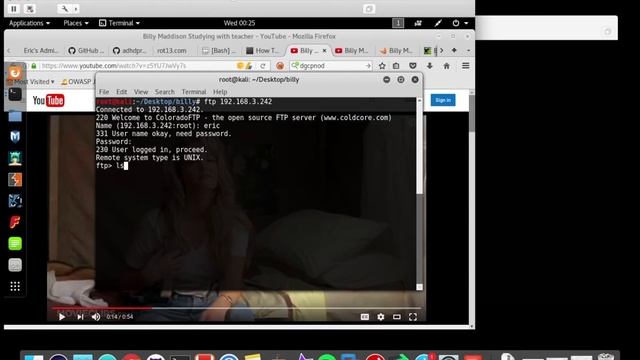
Task: Open the terminal View menu
Action: click(141, 92)
